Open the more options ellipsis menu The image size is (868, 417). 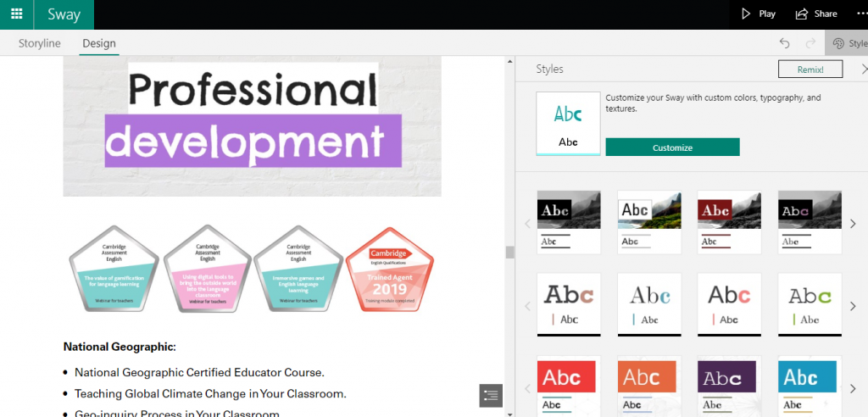pos(862,14)
